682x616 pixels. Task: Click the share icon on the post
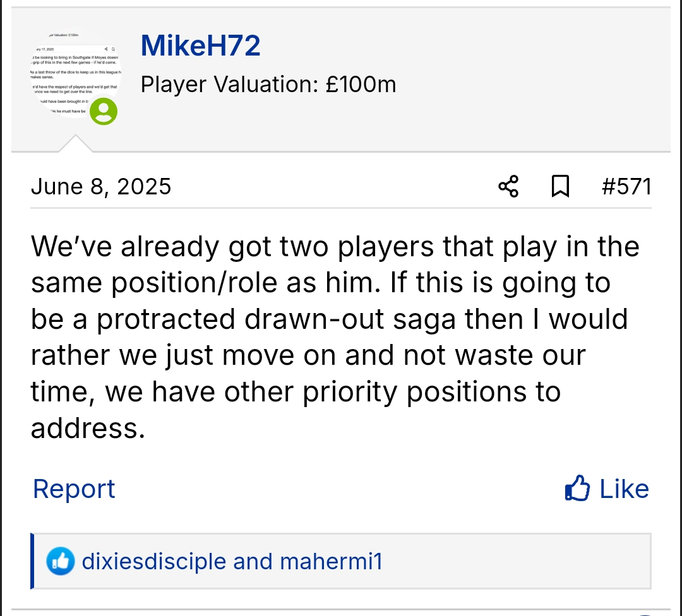[508, 187]
